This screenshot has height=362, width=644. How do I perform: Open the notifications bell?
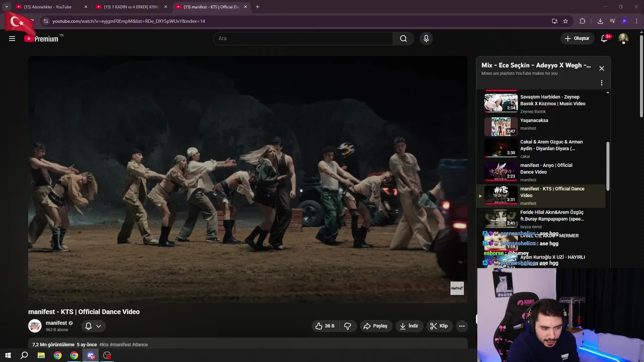pos(604,39)
